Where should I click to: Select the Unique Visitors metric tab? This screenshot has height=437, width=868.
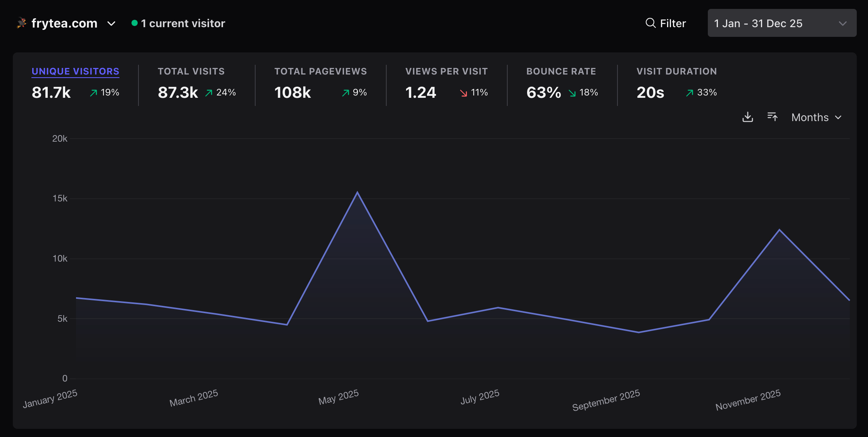tap(75, 71)
